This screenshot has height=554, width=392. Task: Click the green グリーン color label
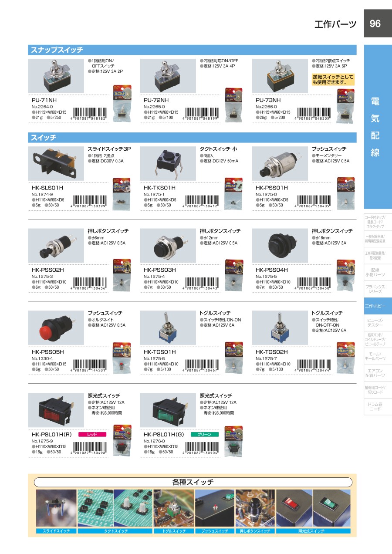(x=204, y=434)
